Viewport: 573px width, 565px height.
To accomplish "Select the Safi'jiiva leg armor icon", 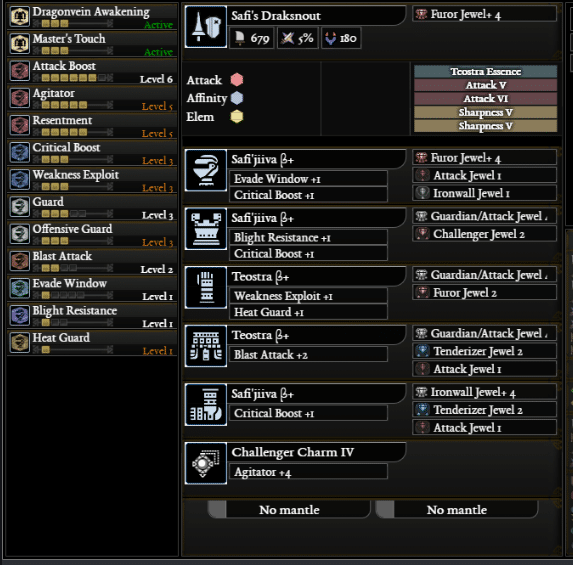I will tap(206, 405).
